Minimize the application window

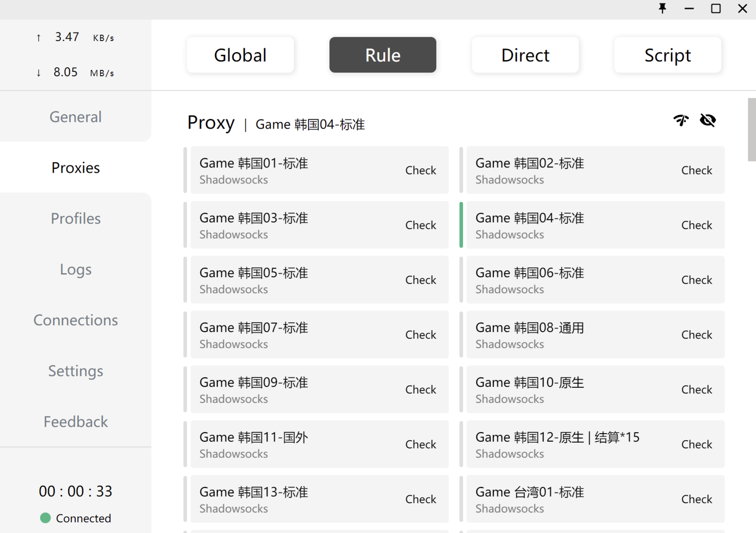pos(689,9)
